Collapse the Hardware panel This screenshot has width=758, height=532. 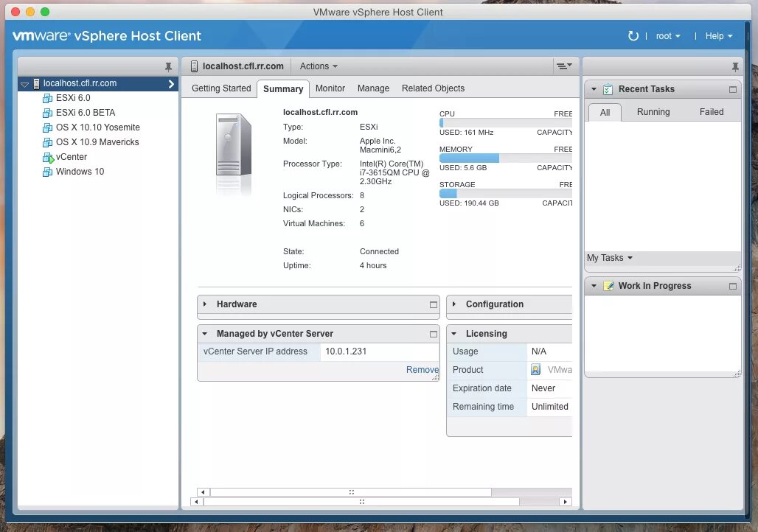click(x=205, y=304)
